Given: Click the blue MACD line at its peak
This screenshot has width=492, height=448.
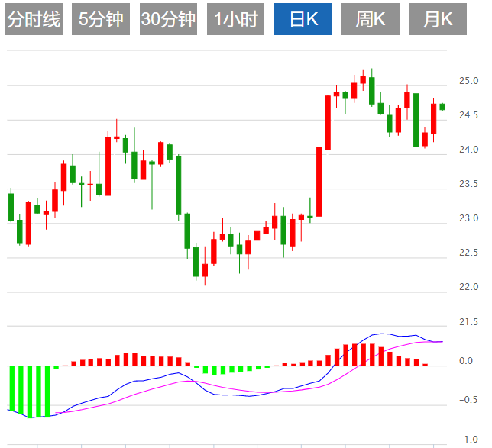Looking at the screenshot, I should pos(382,334).
